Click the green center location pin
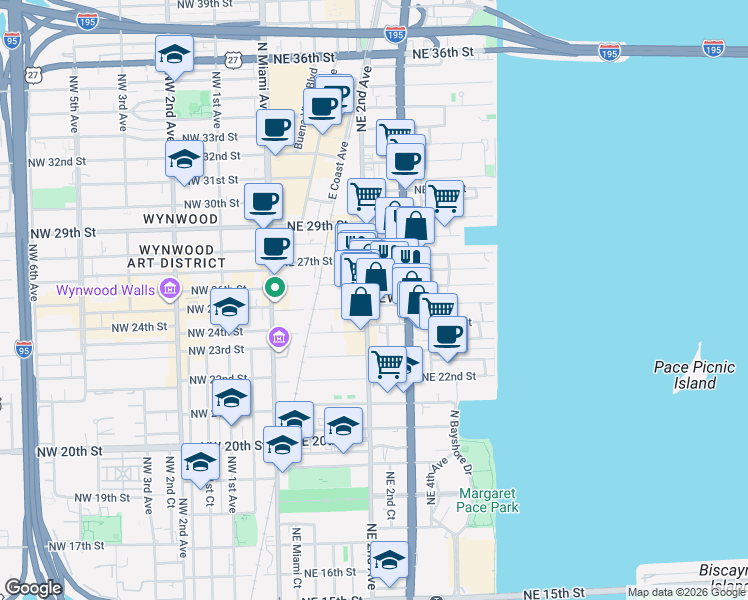Viewport: 748px width, 600px height. point(275,288)
